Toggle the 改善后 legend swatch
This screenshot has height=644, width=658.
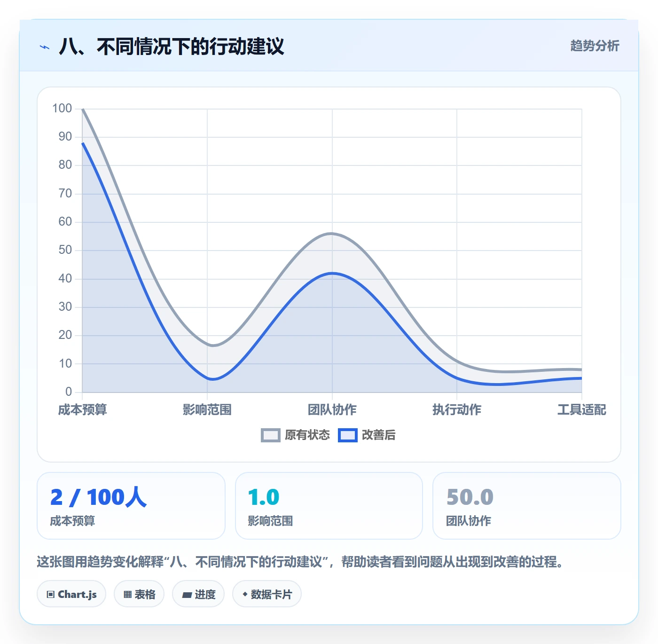click(x=347, y=435)
